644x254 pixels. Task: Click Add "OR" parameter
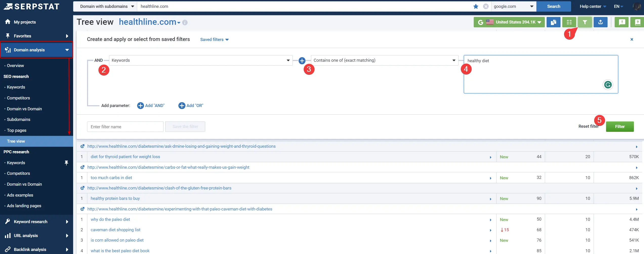(191, 105)
